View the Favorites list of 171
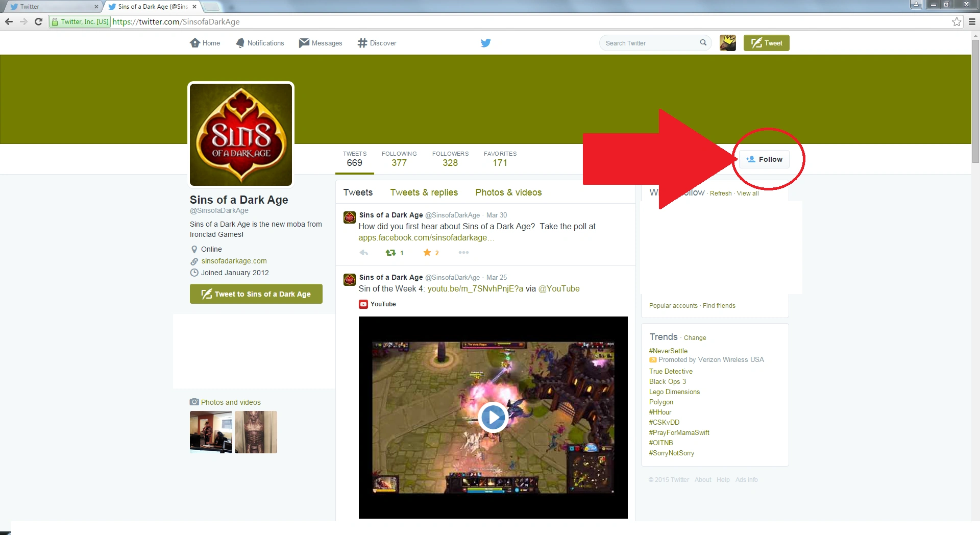 pos(500,159)
